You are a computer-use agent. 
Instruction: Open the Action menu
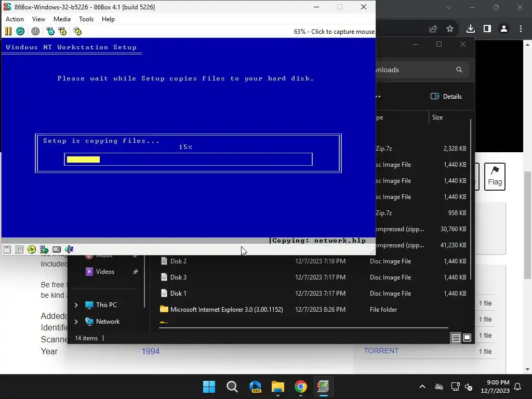(x=15, y=19)
